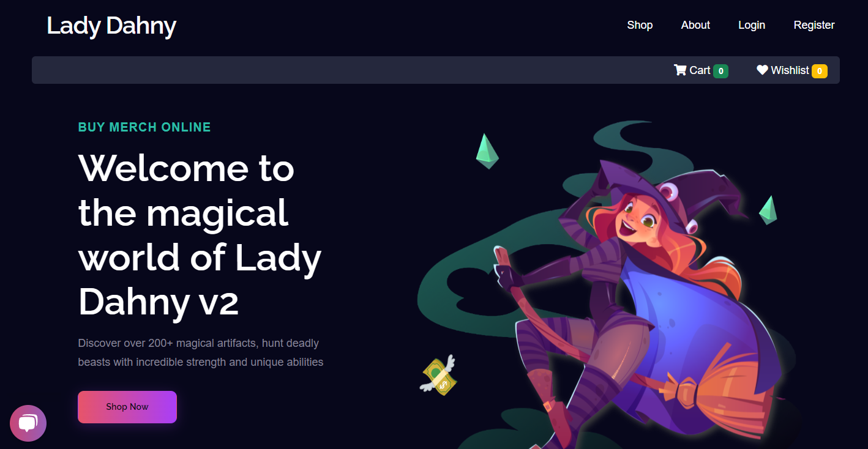868x449 pixels.
Task: Click the white heart Wishlist icon
Action: pyautogui.click(x=762, y=70)
